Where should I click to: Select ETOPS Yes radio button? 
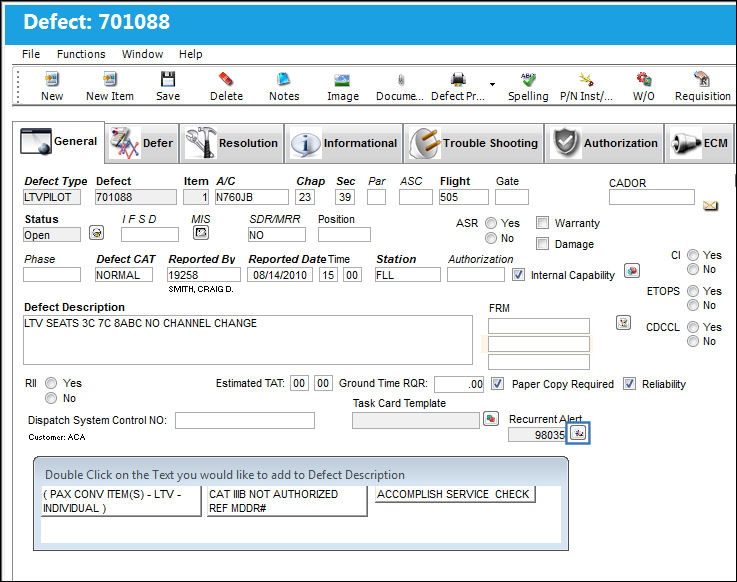(693, 291)
